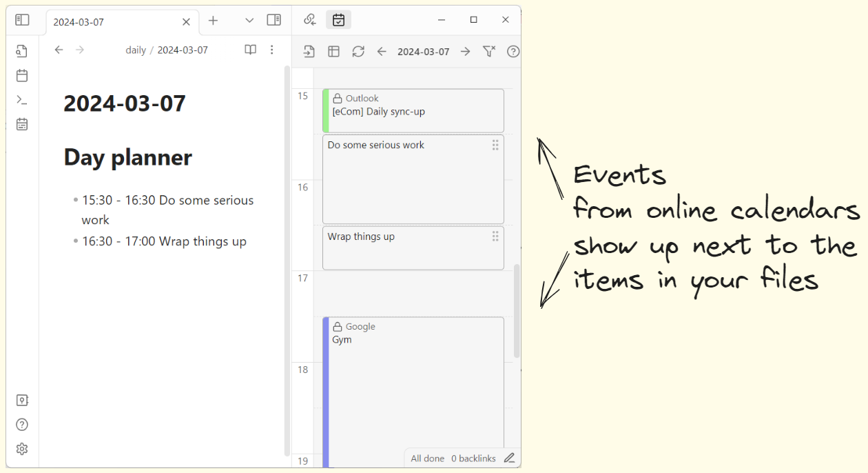Screen dimensions: 868x473
Task: Minimize the Obsidian window
Action: (442, 20)
